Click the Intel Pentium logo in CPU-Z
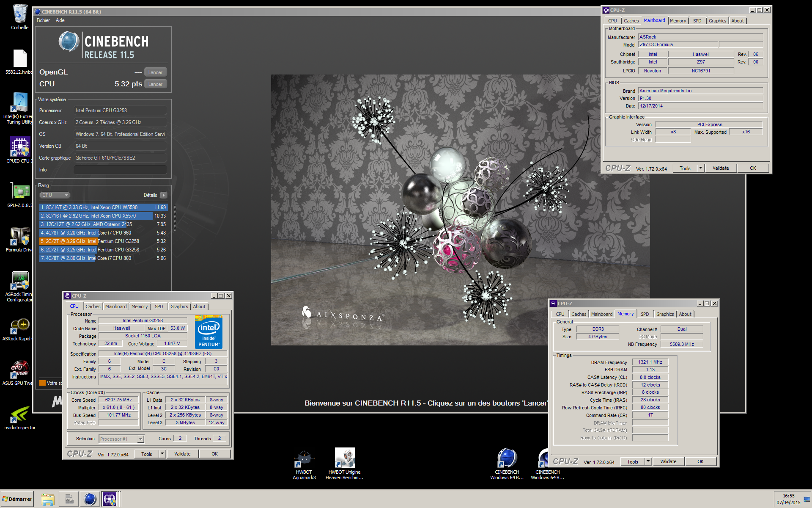This screenshot has height=508, width=812. (208, 332)
